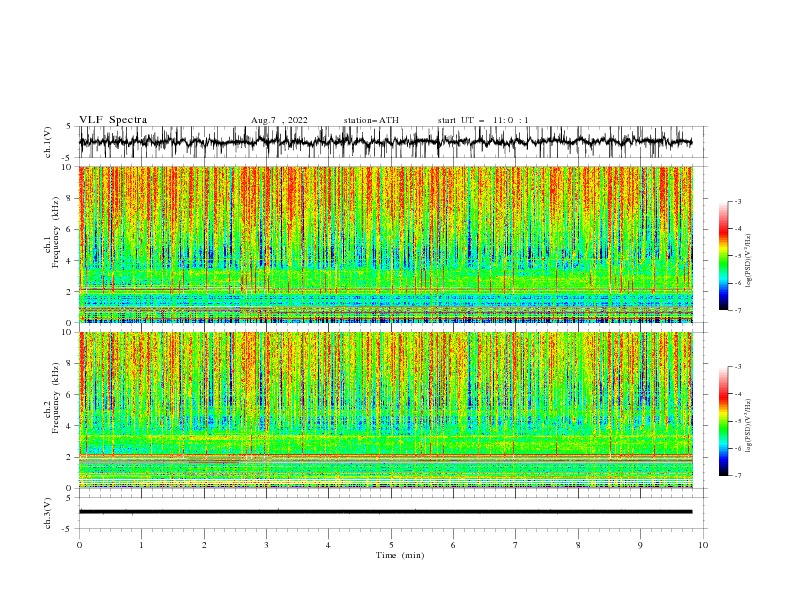Click the "ch.1(V)" waveform axis label
Image resolution: width=792 pixels, height=612 pixels.
point(48,142)
